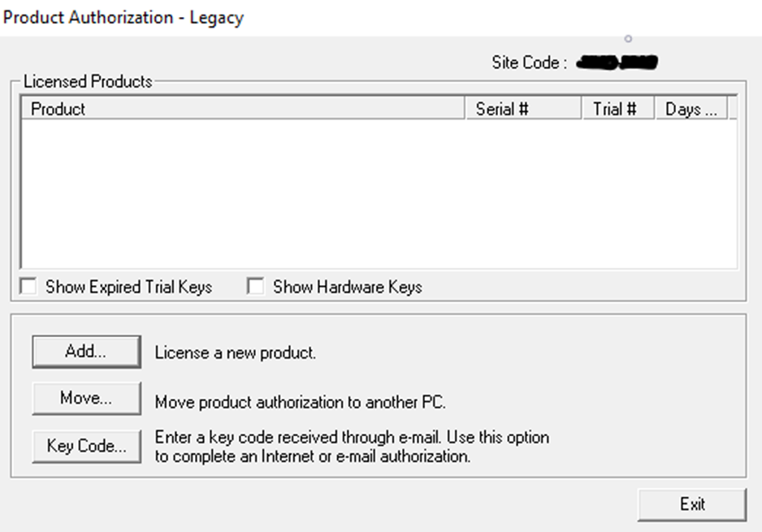Open the Move... authorization dialog
Screen dimensions: 762x532
pyautogui.click(x=86, y=399)
